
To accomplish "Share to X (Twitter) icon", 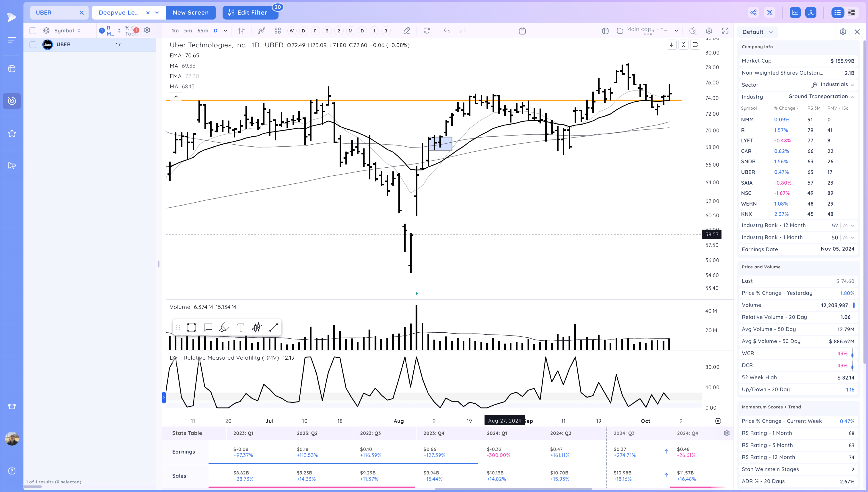I will pos(770,13).
